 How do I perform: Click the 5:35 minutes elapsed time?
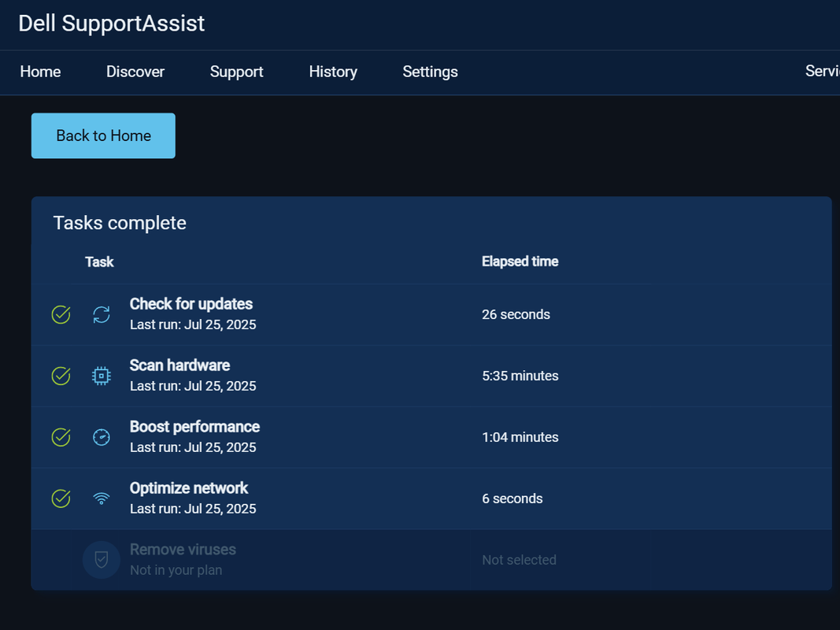click(520, 376)
